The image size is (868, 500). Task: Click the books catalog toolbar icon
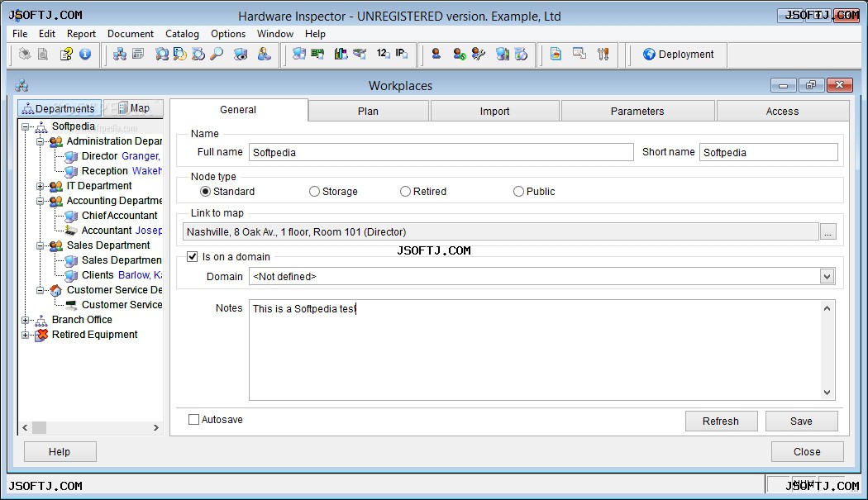pos(341,54)
